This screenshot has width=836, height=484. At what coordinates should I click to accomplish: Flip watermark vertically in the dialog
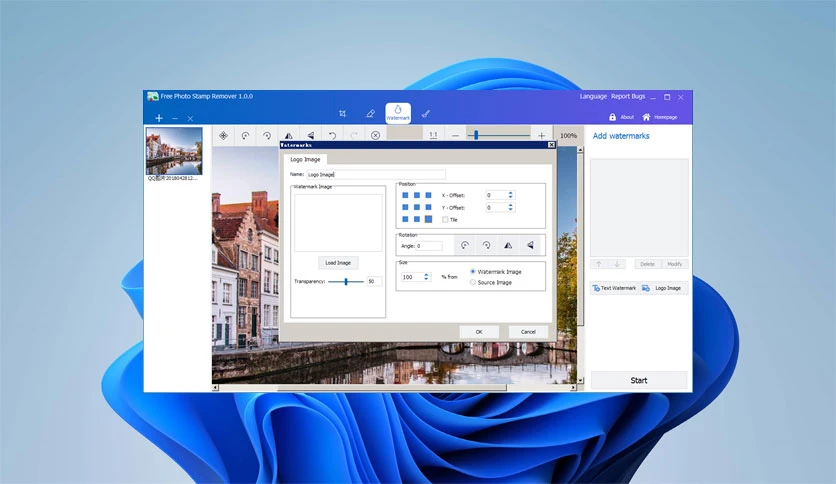point(530,245)
